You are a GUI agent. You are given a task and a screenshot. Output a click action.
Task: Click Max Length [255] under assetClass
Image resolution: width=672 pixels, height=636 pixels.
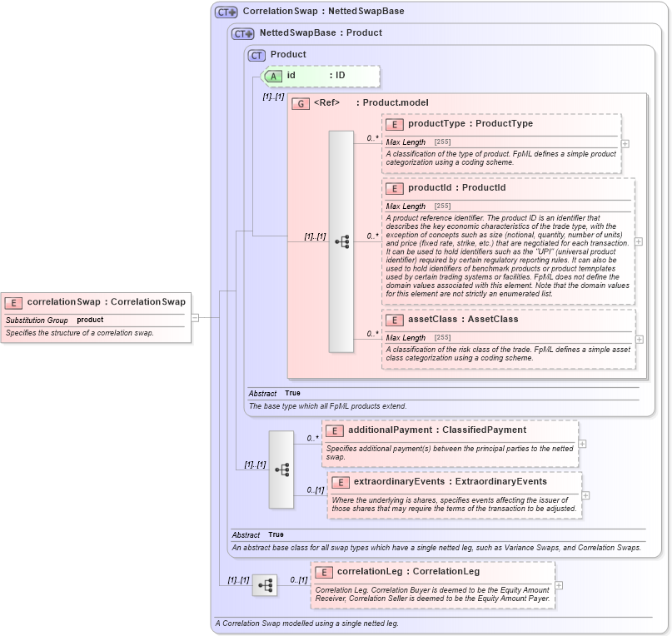tap(418, 338)
